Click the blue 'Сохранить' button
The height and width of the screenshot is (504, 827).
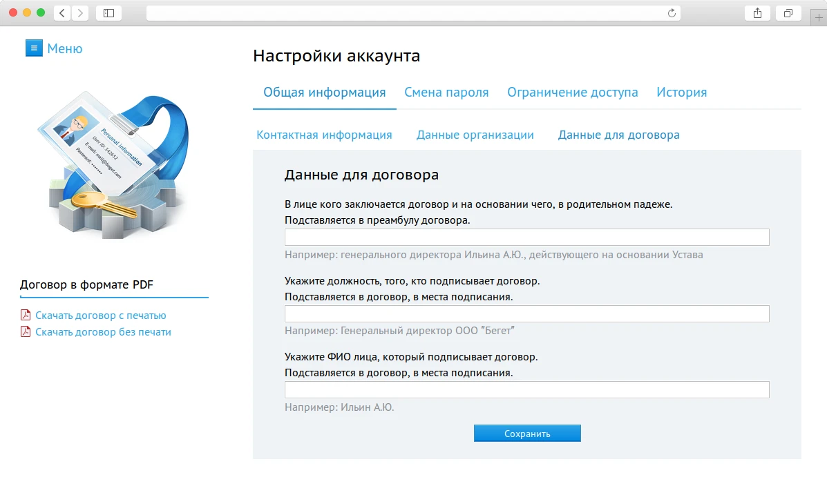pyautogui.click(x=527, y=433)
